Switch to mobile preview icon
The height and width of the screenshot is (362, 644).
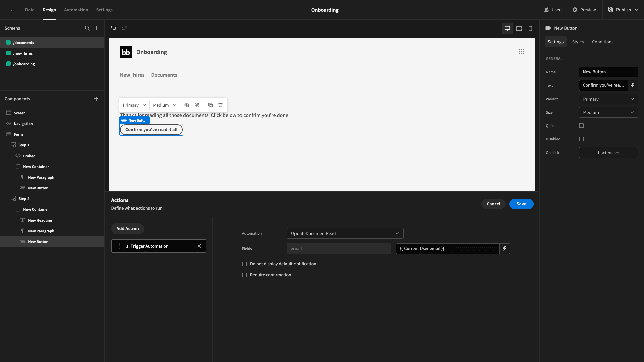pos(530,28)
